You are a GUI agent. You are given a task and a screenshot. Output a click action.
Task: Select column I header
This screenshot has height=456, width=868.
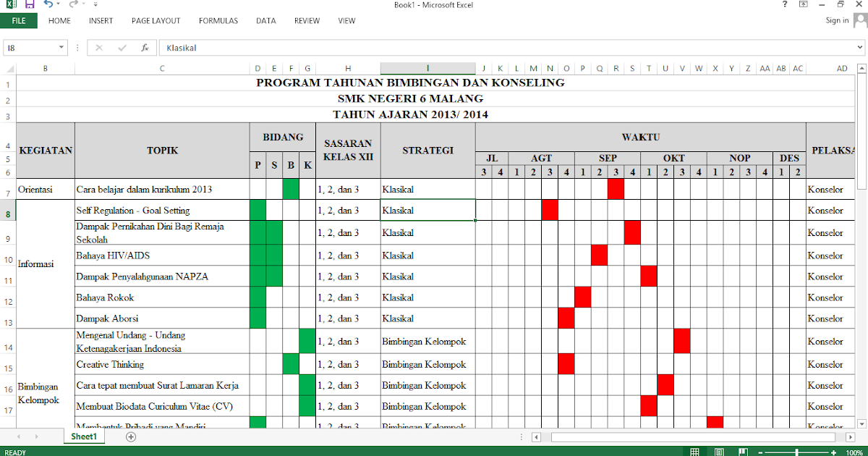(x=427, y=69)
